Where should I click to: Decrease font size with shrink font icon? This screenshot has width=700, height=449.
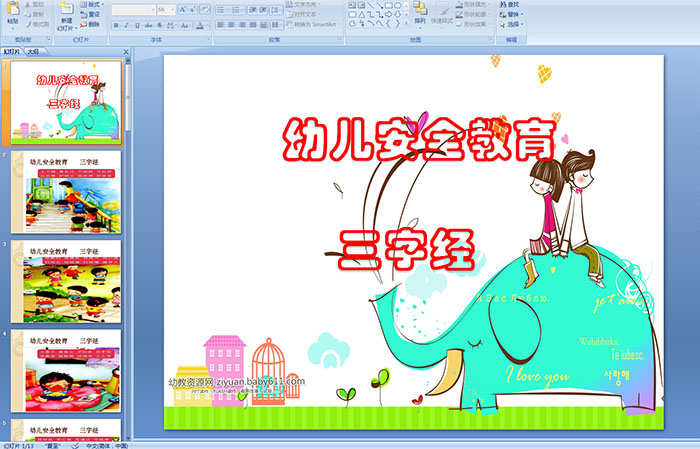point(192,9)
